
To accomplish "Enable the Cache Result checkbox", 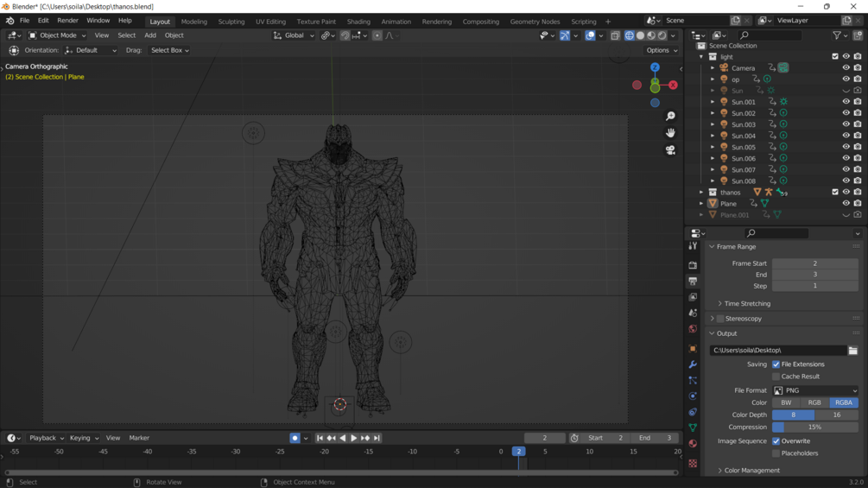I will pyautogui.click(x=776, y=377).
